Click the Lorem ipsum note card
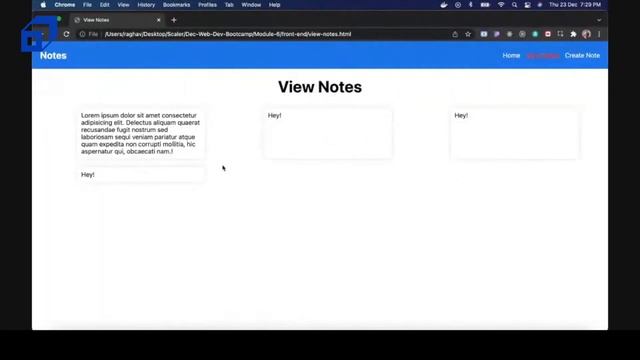Screen dimensions: 640x360 [142, 133]
